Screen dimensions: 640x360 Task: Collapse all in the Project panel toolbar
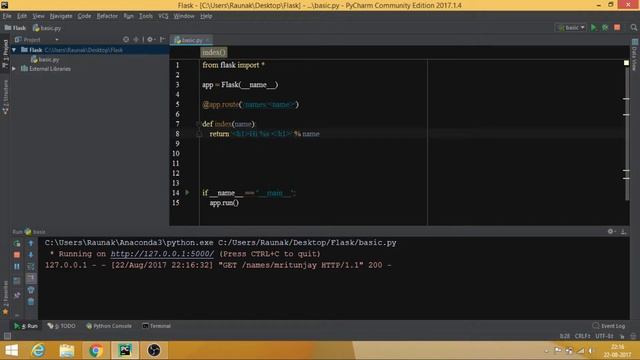point(136,40)
